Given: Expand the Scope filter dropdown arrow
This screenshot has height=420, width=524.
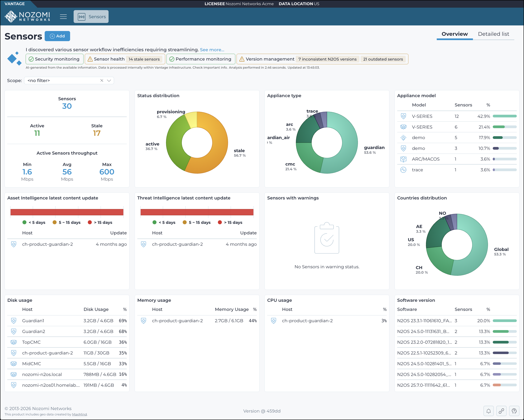Looking at the screenshot, I should pos(109,80).
